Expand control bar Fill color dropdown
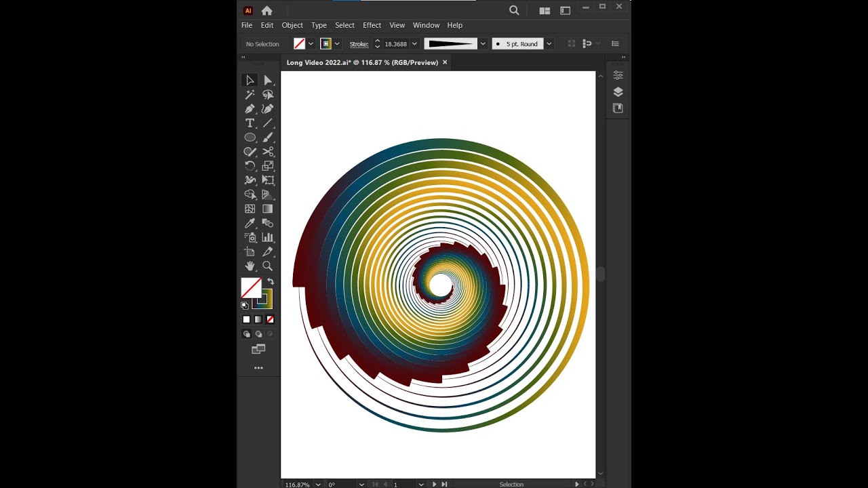The height and width of the screenshot is (488, 868). point(311,44)
